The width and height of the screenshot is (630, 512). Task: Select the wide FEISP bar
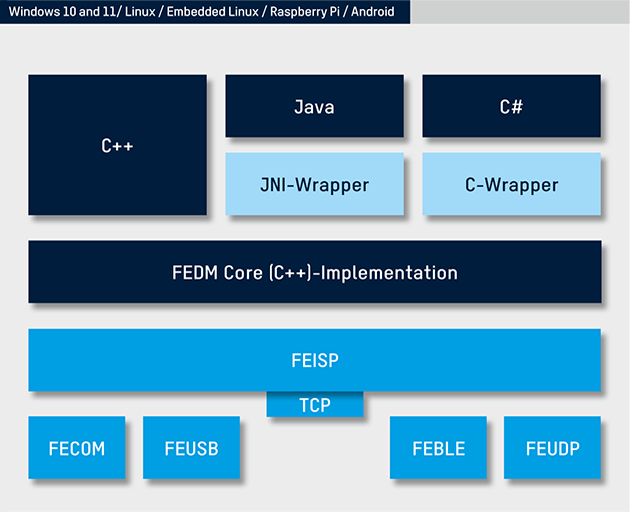tap(314, 360)
